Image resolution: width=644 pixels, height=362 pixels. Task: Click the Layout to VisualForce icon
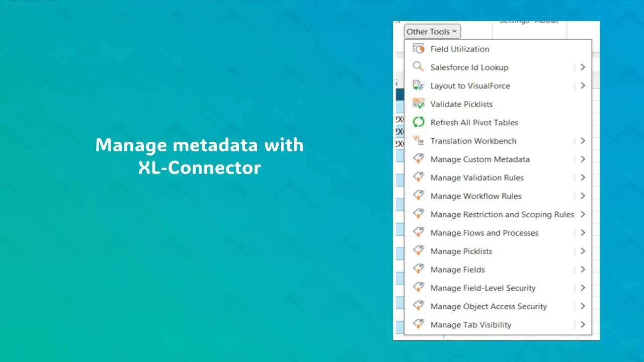418,85
